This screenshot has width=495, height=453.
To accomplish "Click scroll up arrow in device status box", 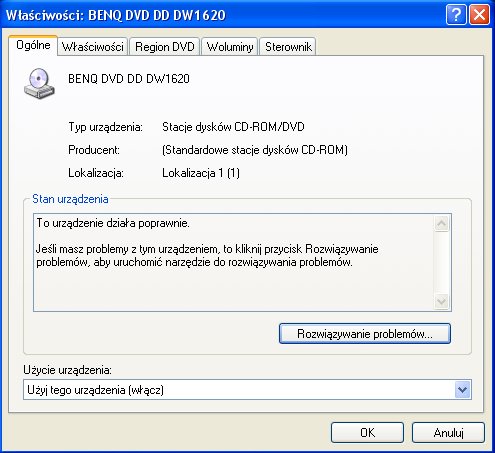I will [442, 223].
